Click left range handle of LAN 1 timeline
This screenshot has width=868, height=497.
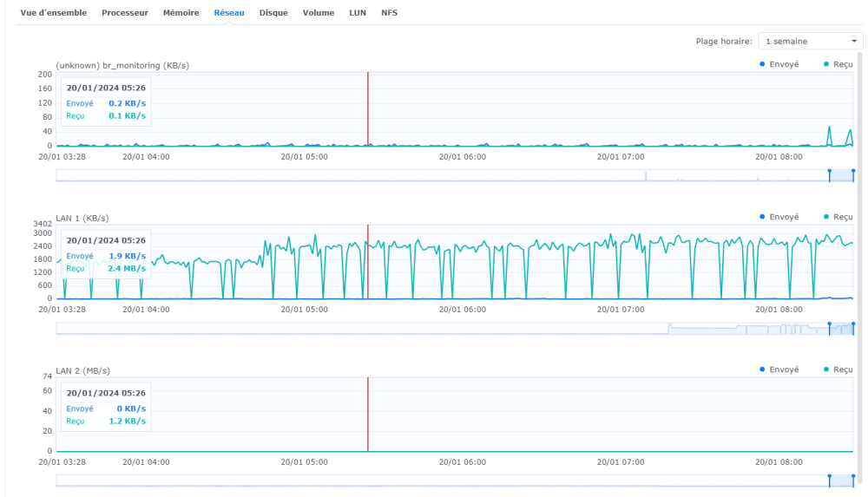829,328
